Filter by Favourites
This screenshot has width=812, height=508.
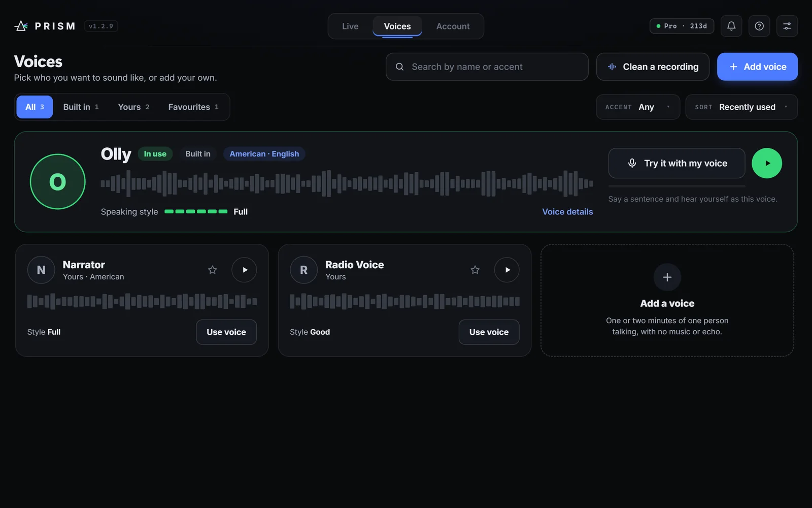click(193, 107)
